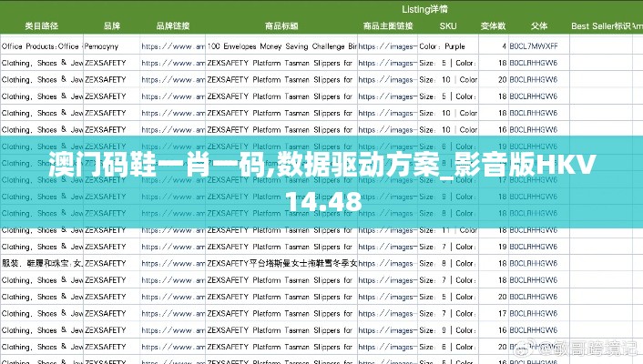Select the ZEXSAFETY平台塔斯曼女士拖鞋 title cell
The height and width of the screenshot is (364, 643).
[x=281, y=264]
